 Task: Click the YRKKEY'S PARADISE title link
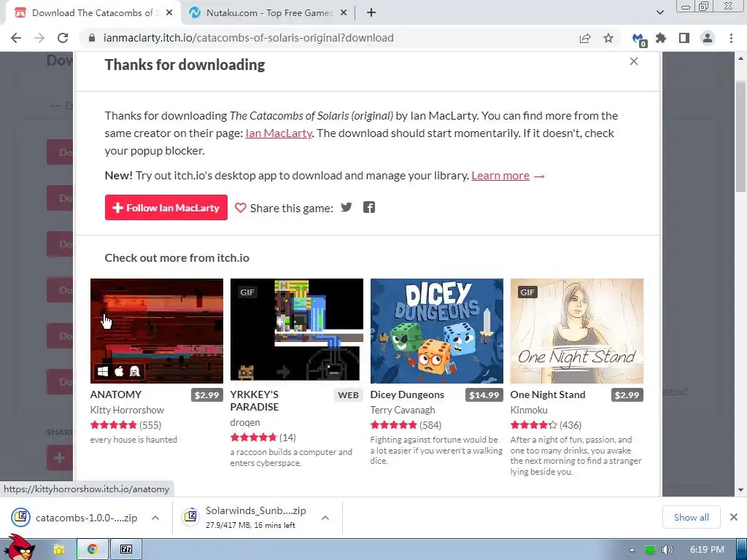[x=255, y=401]
